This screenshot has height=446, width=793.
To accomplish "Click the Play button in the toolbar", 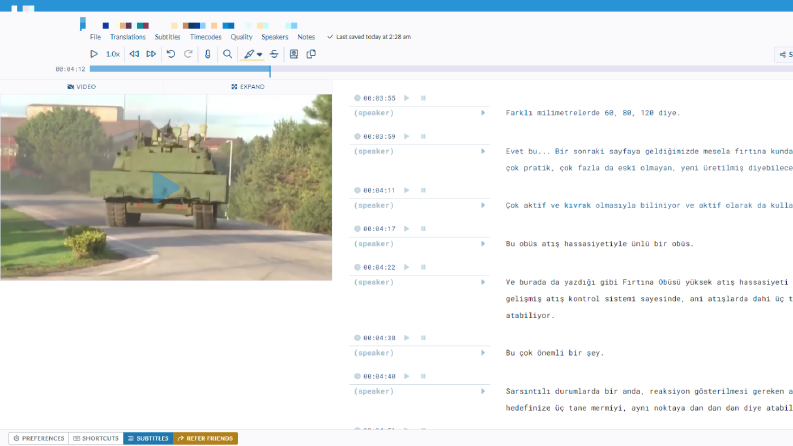I will tap(94, 54).
